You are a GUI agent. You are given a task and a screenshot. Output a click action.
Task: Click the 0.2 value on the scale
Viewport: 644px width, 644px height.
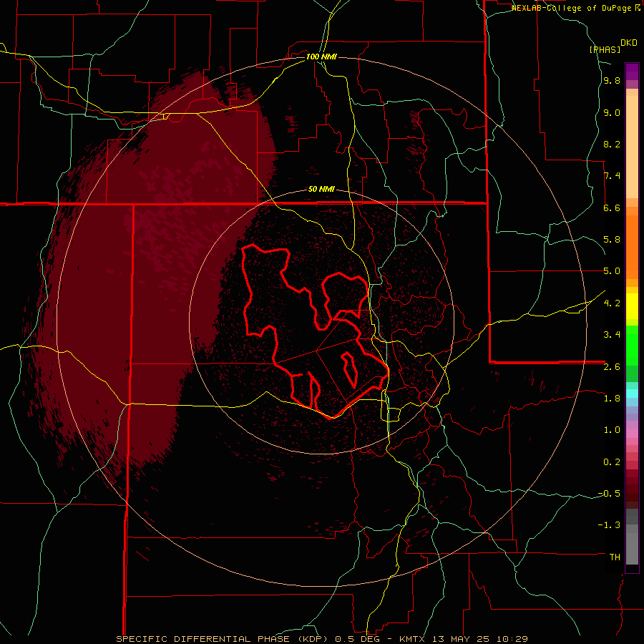pyautogui.click(x=612, y=462)
